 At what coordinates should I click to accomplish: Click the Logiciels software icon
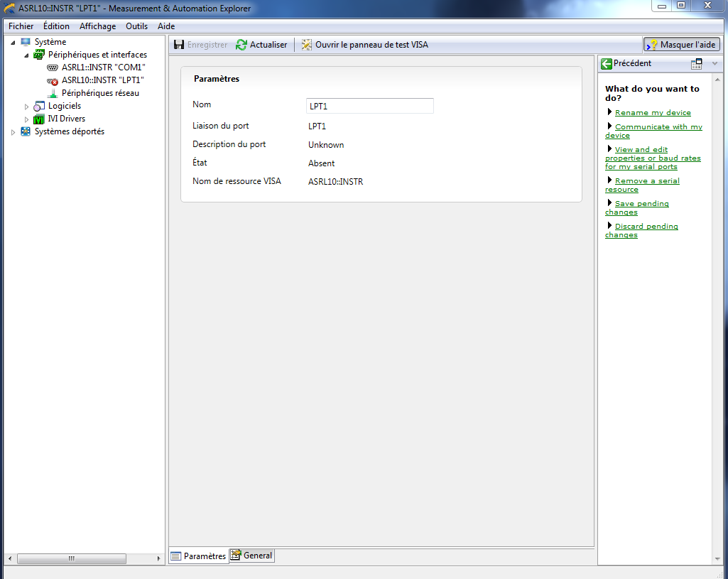coord(39,107)
